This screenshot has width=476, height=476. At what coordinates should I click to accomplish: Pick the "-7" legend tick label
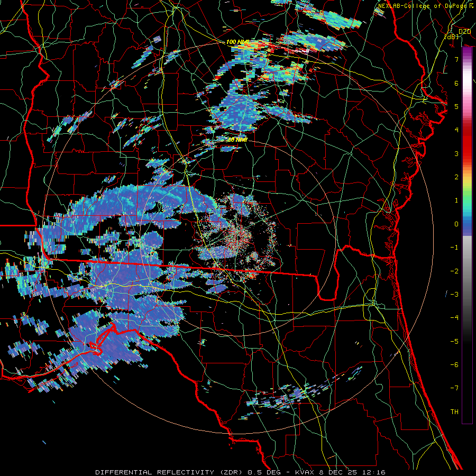454,388
